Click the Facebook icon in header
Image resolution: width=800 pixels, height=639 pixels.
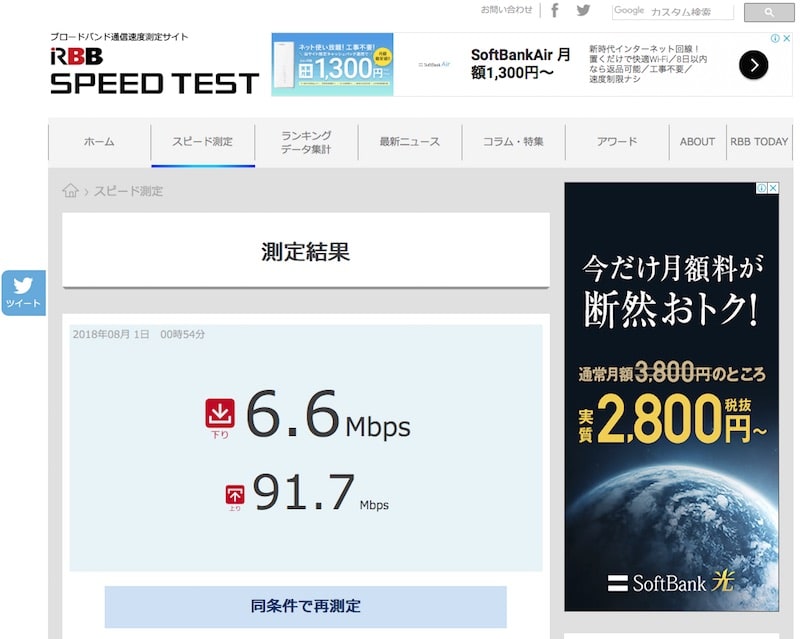(555, 10)
